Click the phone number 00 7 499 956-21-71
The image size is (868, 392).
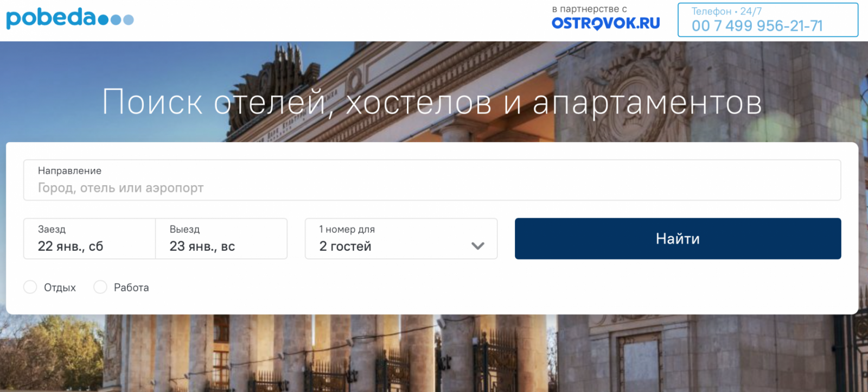[757, 26]
